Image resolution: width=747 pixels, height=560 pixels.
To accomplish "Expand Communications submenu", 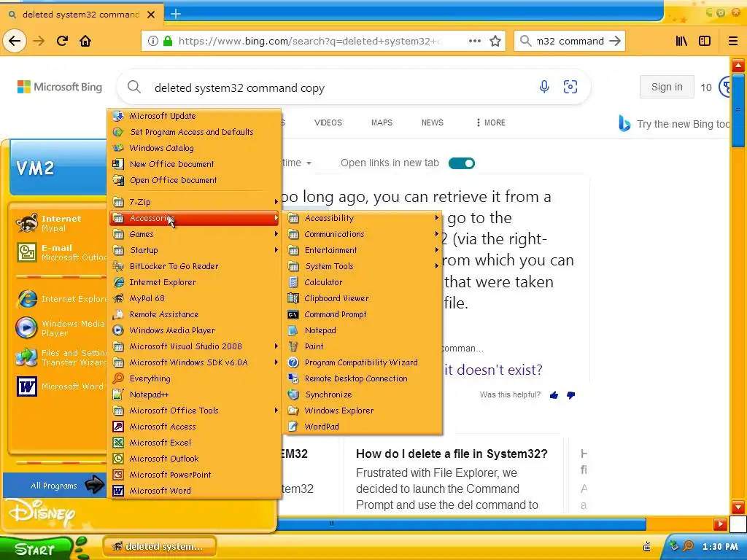I will (x=363, y=234).
